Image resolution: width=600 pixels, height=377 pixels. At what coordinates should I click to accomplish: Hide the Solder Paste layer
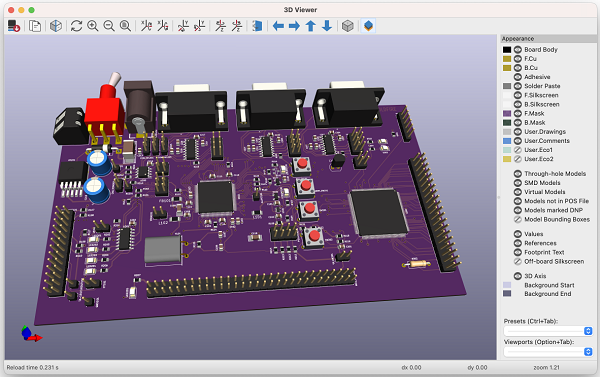[518, 86]
